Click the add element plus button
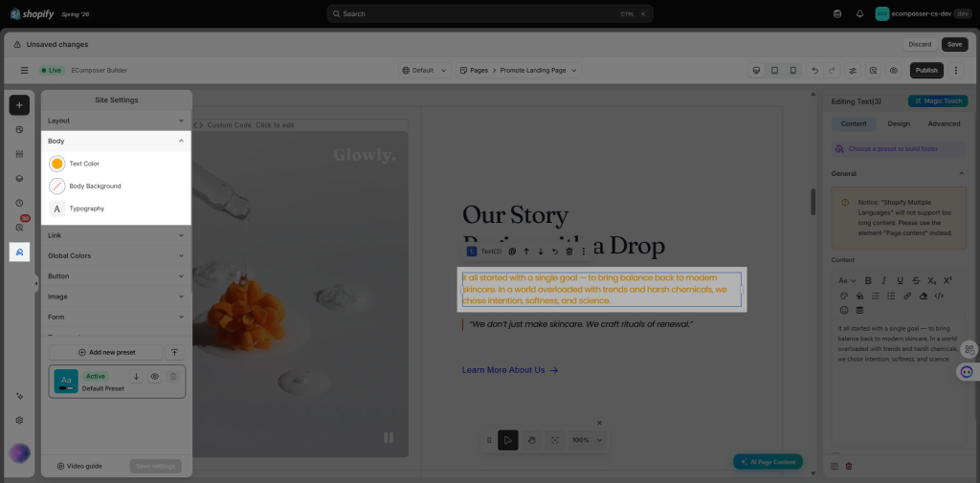Image resolution: width=980 pixels, height=483 pixels. pos(19,105)
